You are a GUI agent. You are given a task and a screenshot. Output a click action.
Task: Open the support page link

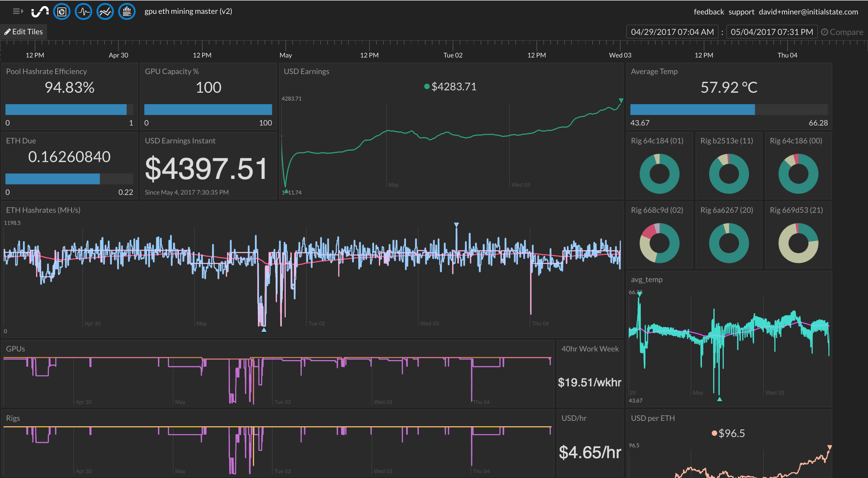(x=741, y=11)
